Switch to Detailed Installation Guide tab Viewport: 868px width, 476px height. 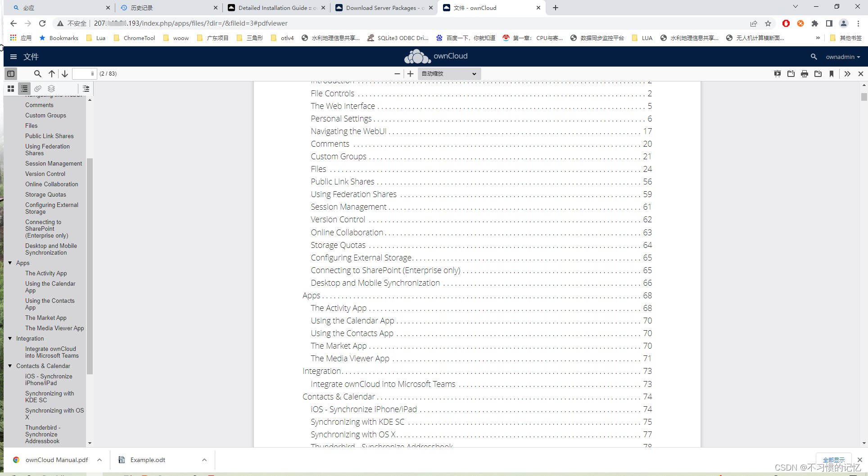[x=276, y=8]
